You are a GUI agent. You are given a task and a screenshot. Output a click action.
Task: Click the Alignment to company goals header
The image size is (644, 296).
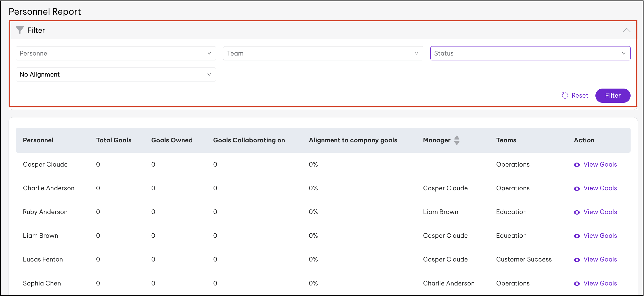(x=353, y=140)
